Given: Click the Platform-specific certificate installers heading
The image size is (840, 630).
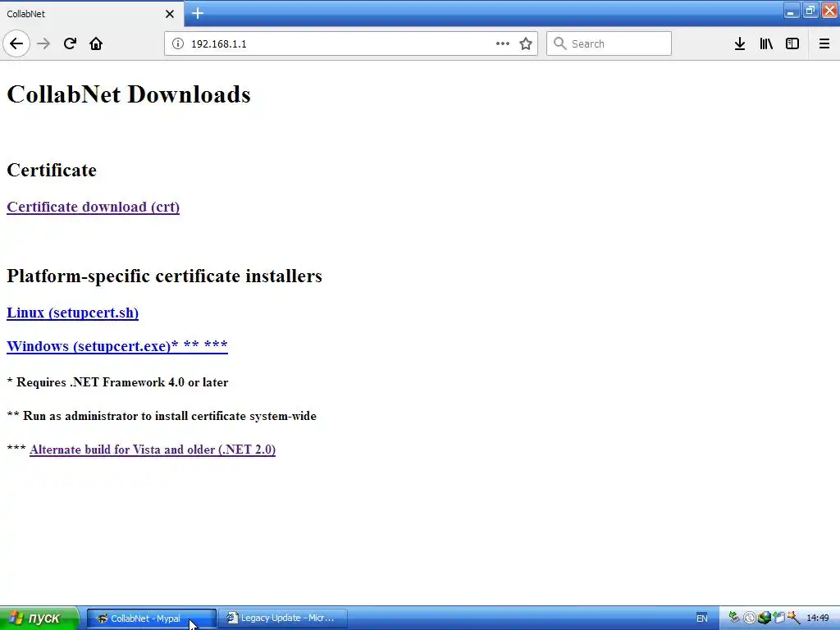Looking at the screenshot, I should [x=164, y=276].
